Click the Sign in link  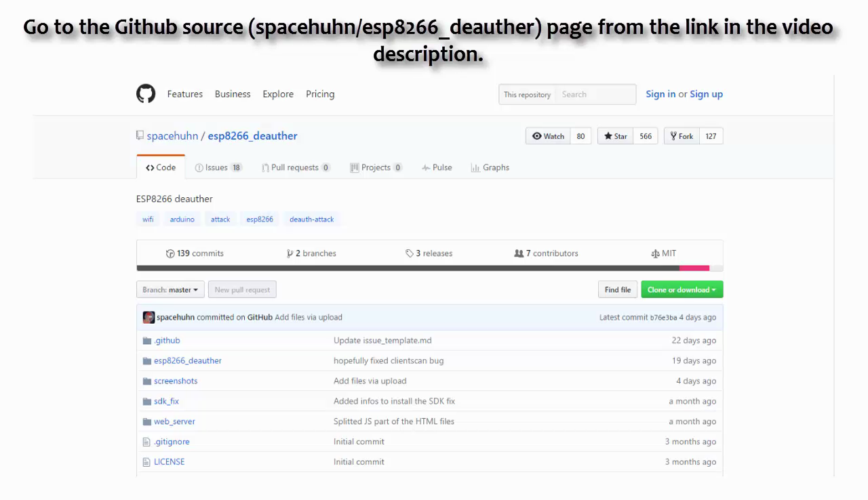coord(660,94)
